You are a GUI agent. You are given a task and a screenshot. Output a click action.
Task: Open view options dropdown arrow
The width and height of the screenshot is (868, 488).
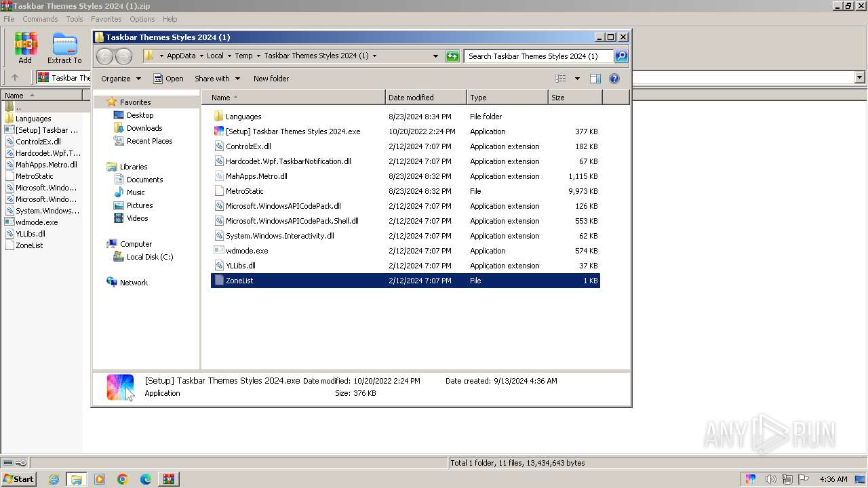pyautogui.click(x=577, y=79)
